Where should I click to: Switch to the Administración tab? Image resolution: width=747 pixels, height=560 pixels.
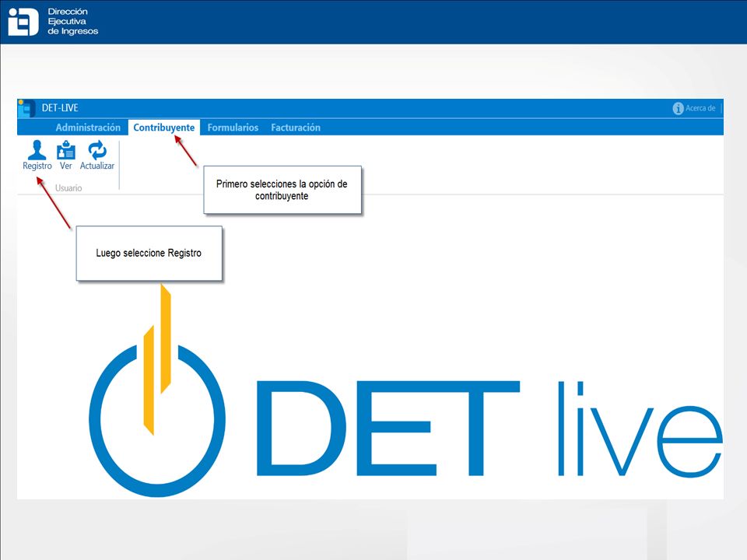[88, 128]
